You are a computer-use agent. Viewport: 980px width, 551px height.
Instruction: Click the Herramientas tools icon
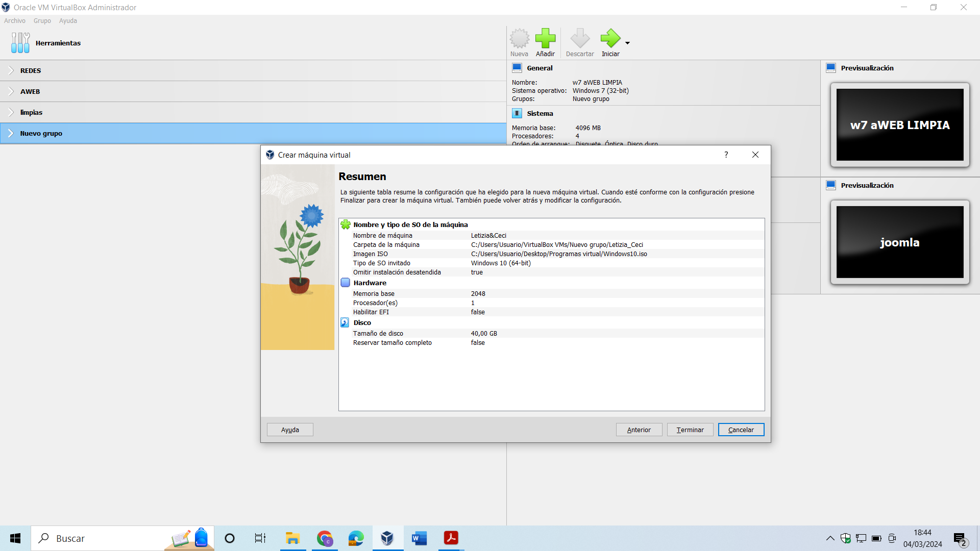pyautogui.click(x=20, y=43)
